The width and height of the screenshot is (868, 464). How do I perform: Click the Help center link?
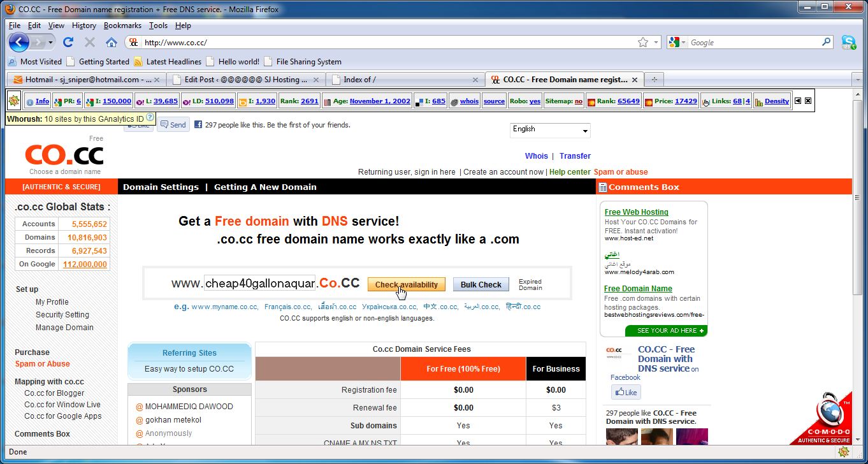[570, 172]
